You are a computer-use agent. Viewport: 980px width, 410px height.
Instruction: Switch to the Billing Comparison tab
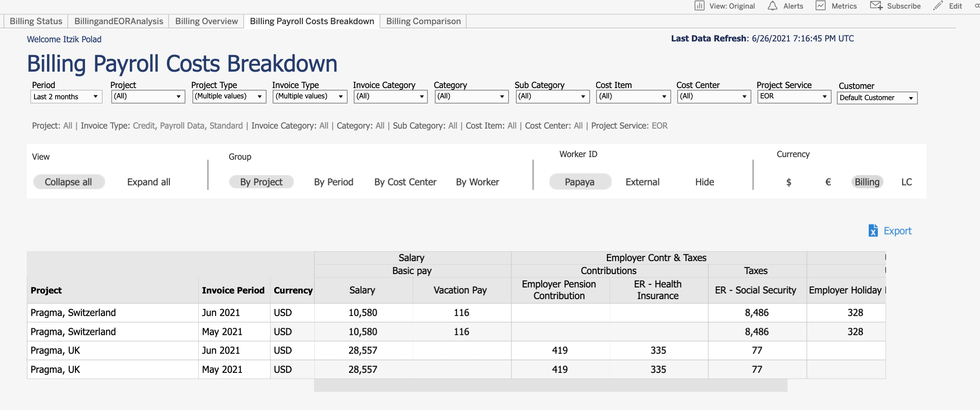pyautogui.click(x=423, y=21)
